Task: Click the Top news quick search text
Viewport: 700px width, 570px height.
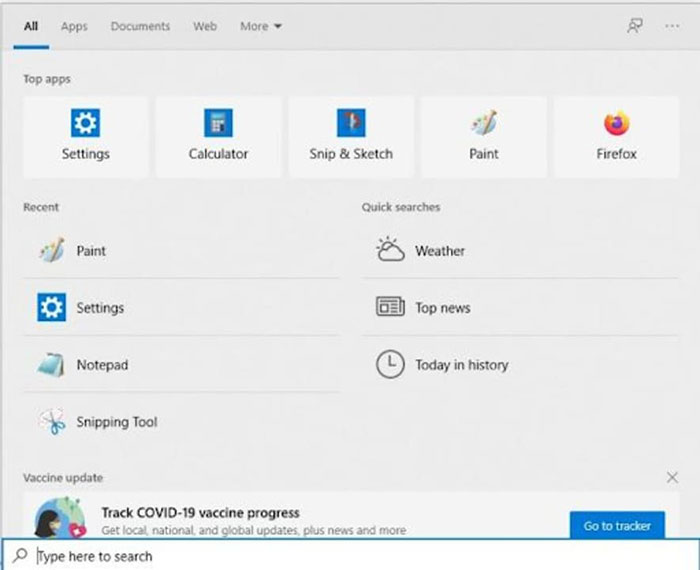Action: click(443, 308)
